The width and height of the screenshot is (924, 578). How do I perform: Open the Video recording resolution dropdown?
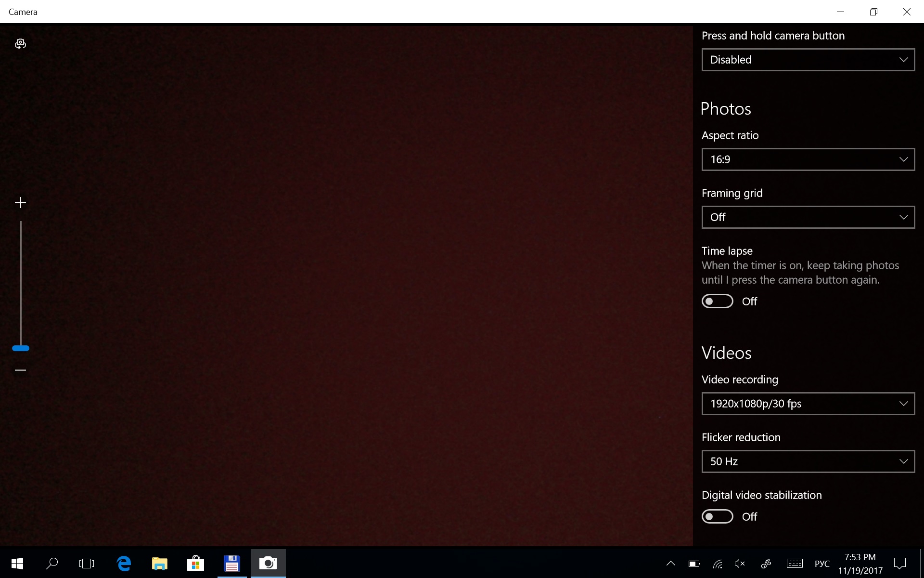[808, 404]
